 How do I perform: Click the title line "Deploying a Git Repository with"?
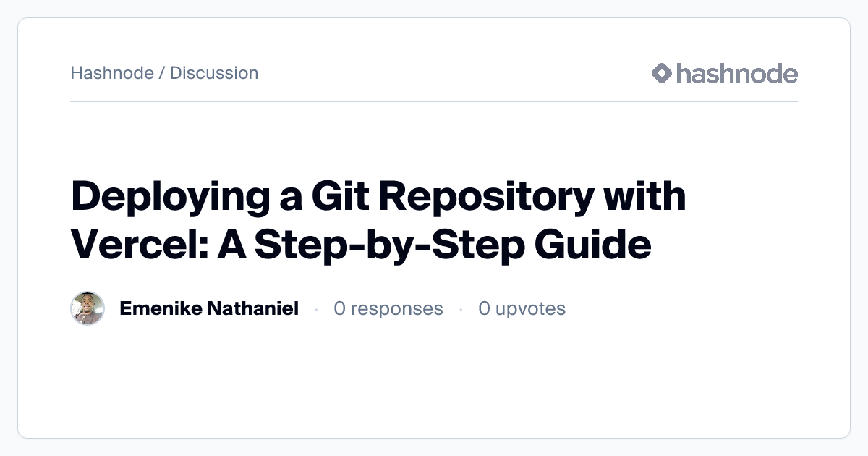pyautogui.click(x=378, y=197)
